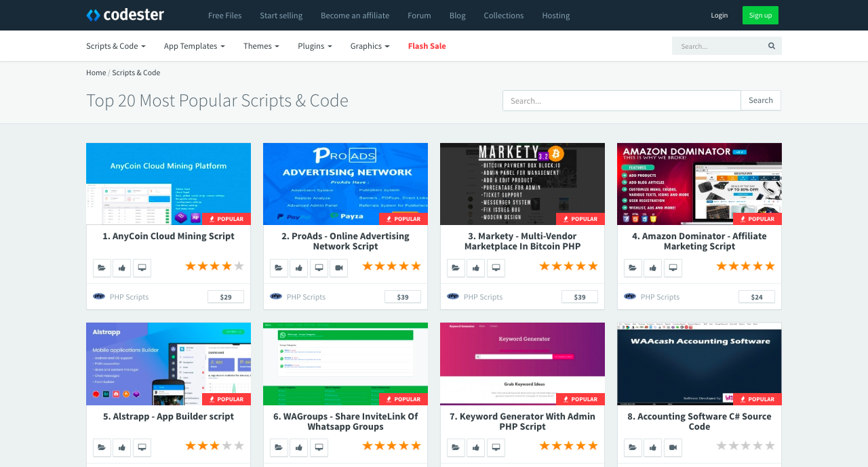Viewport: 868px width, 467px height.
Task: Open the Blog link in header
Action: 458,16
